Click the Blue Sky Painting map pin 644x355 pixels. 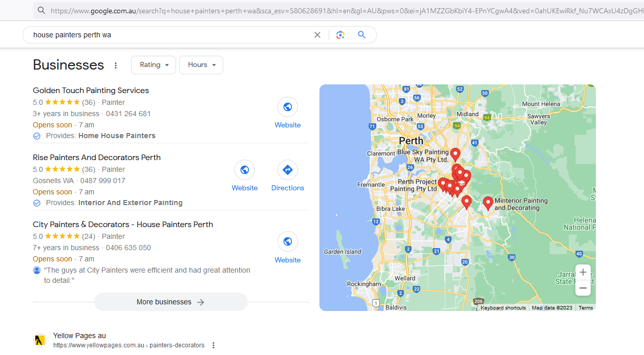coord(455,154)
